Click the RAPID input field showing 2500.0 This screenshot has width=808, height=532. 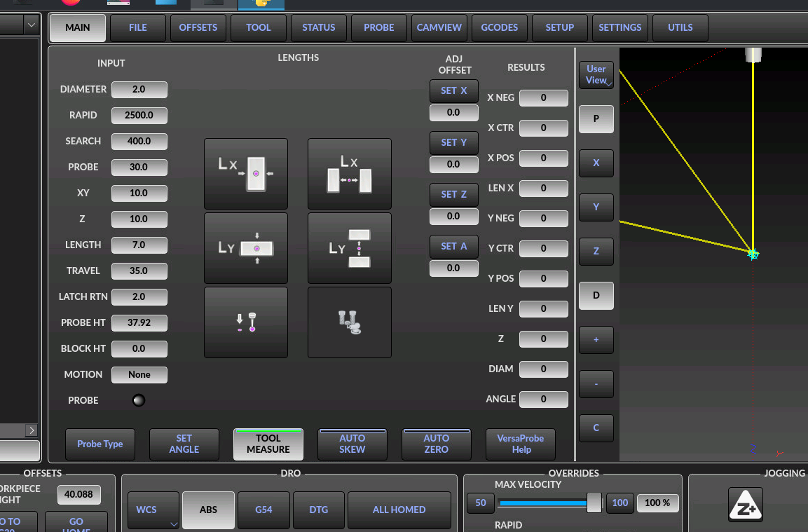pos(139,116)
